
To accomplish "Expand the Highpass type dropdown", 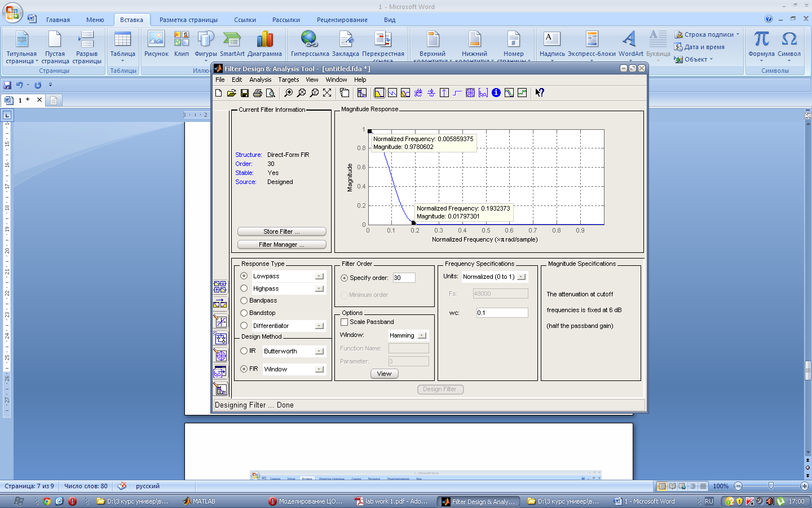I will coord(319,288).
